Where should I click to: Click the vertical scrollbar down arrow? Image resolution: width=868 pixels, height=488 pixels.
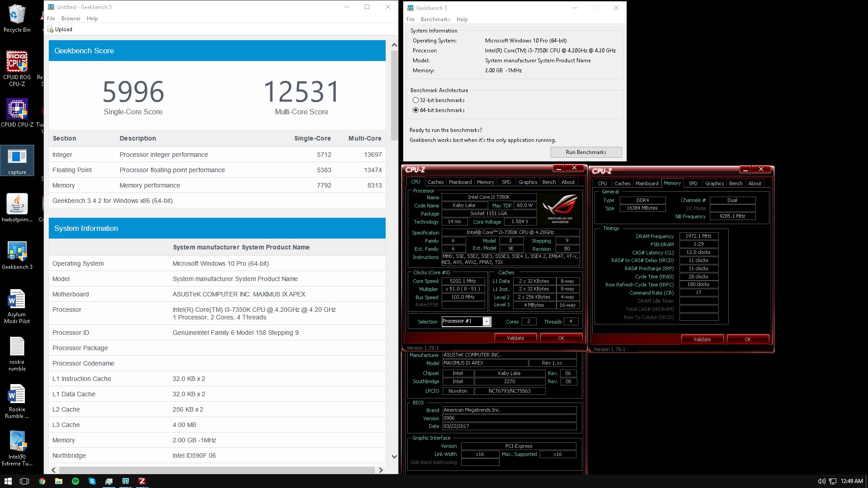coord(394,456)
